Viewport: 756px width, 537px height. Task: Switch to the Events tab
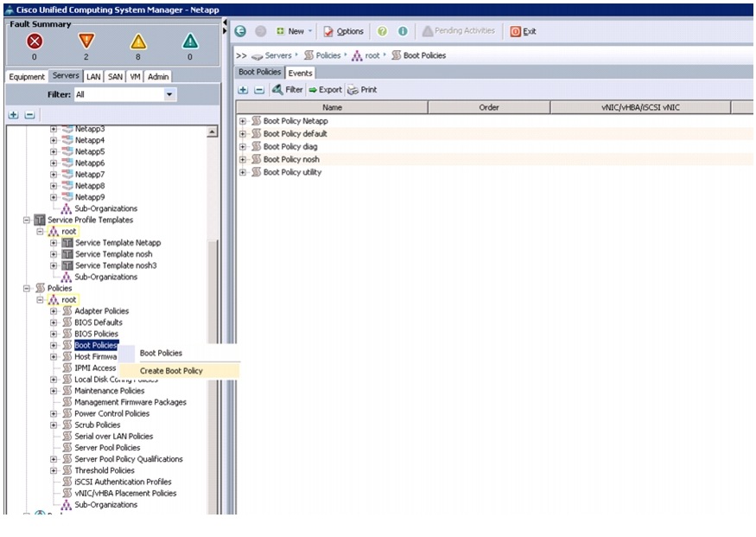coord(300,74)
